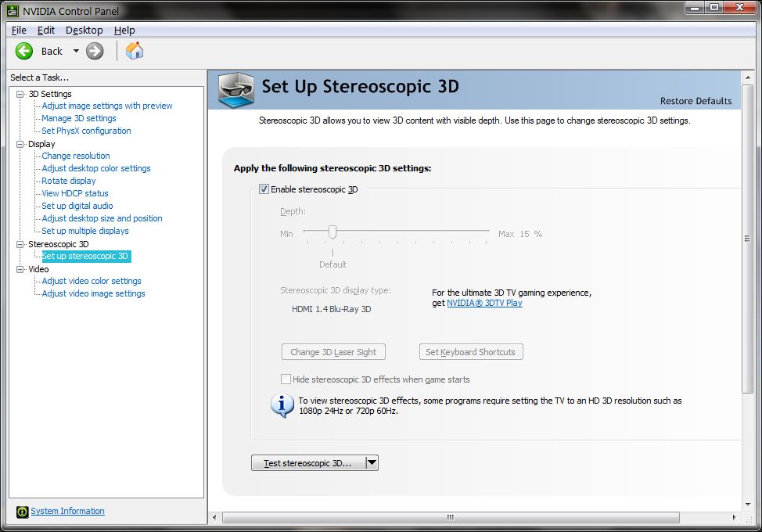Select Set PhysX configuration
Viewport: 762px width, 532px height.
tap(86, 131)
